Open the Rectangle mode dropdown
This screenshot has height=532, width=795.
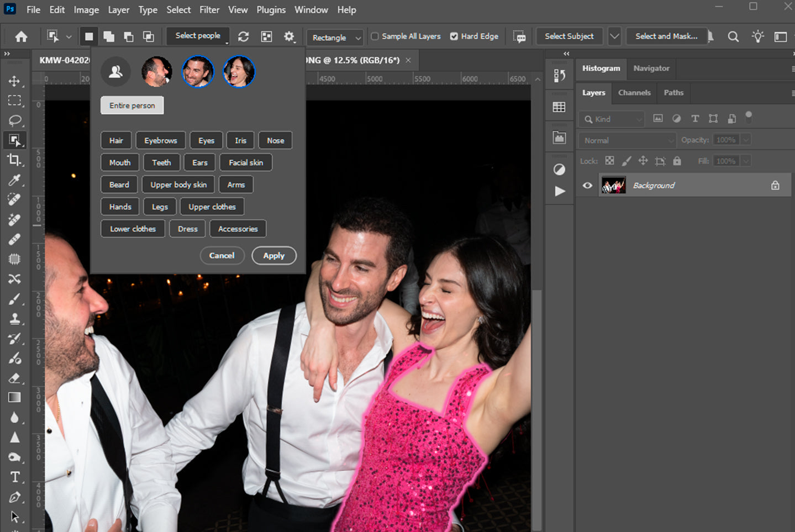[334, 37]
